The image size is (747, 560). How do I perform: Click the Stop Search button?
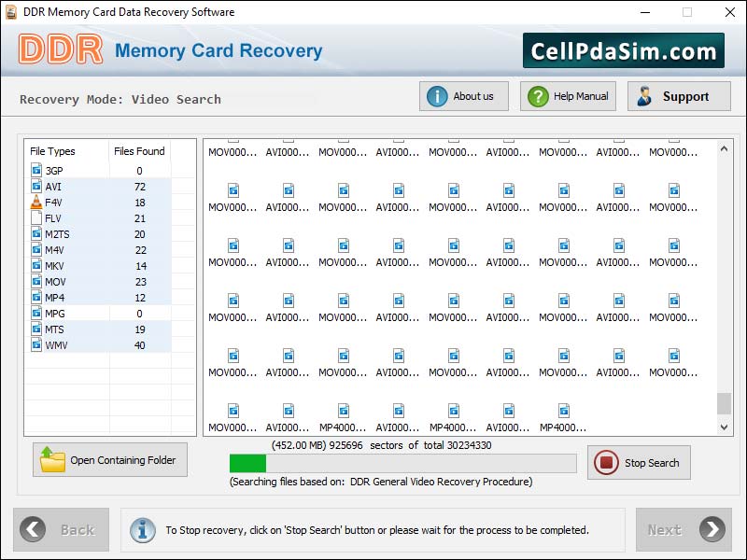pos(640,462)
